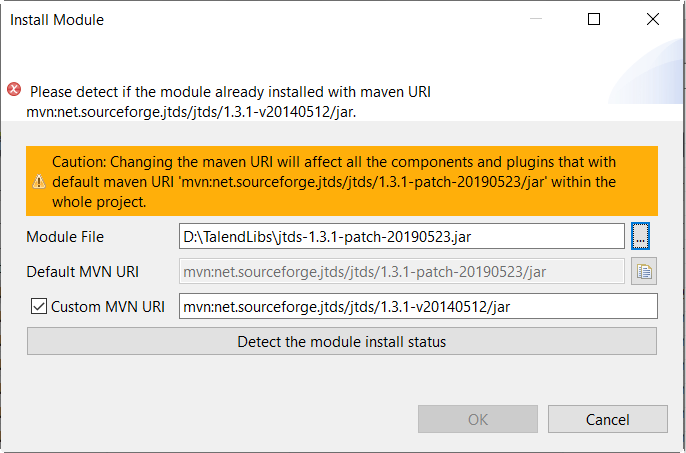
Task: Uncheck the Custom MVN URI checkbox
Action: pos(39,306)
